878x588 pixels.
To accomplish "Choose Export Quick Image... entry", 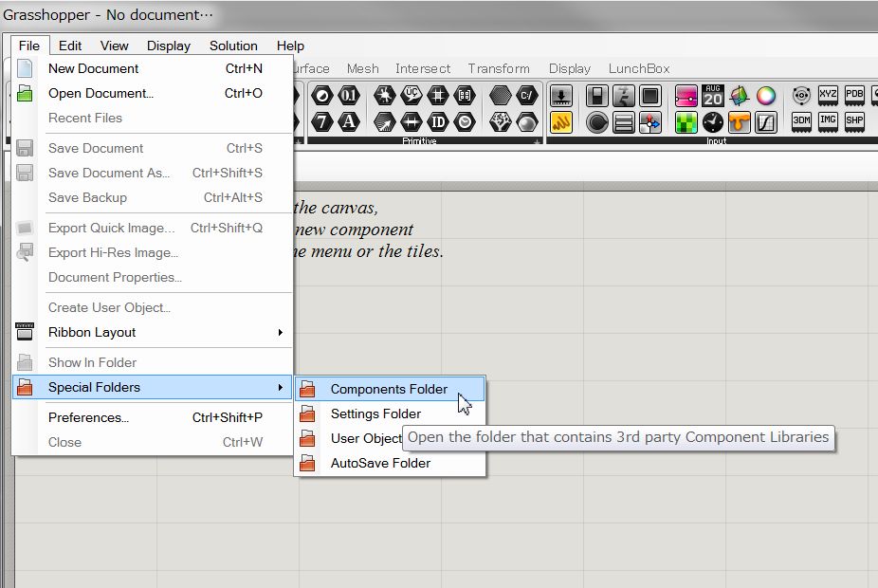I will [x=153, y=228].
